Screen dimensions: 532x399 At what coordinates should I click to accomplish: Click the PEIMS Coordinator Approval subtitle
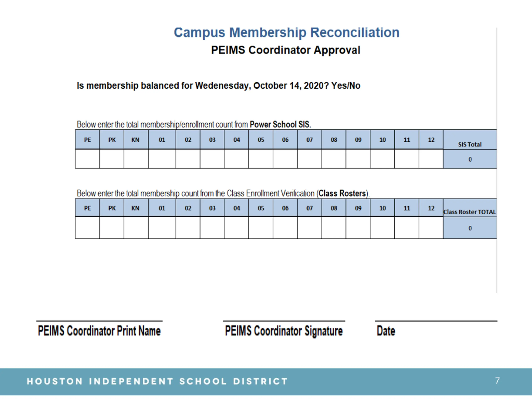click(x=286, y=50)
